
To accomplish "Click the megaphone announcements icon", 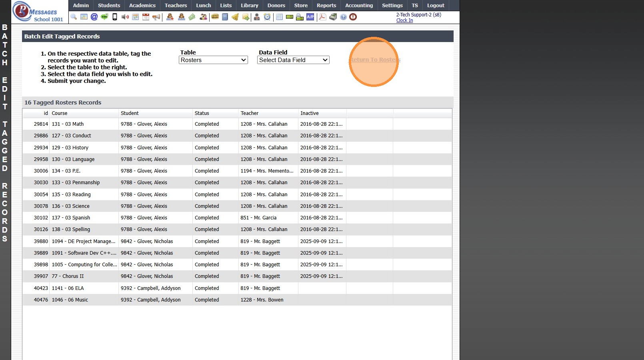I will [x=156, y=17].
